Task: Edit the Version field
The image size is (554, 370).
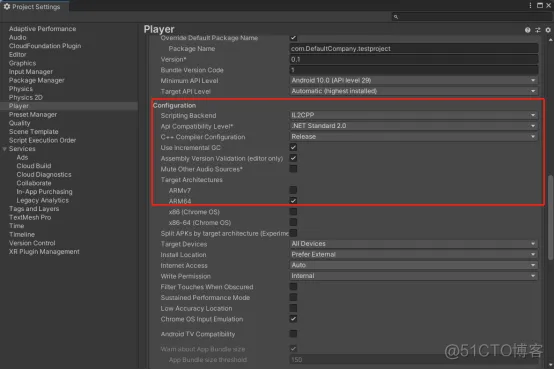Action: [414, 59]
